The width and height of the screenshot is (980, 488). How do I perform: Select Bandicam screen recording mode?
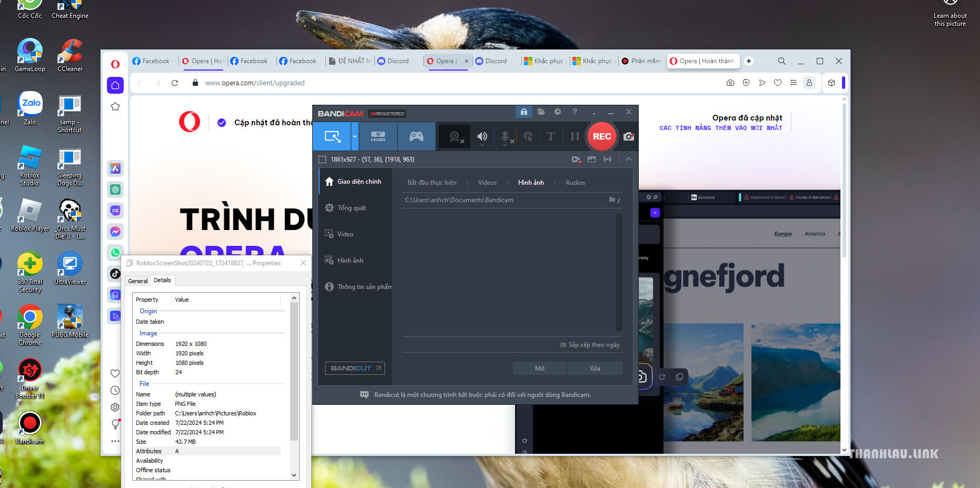[332, 136]
